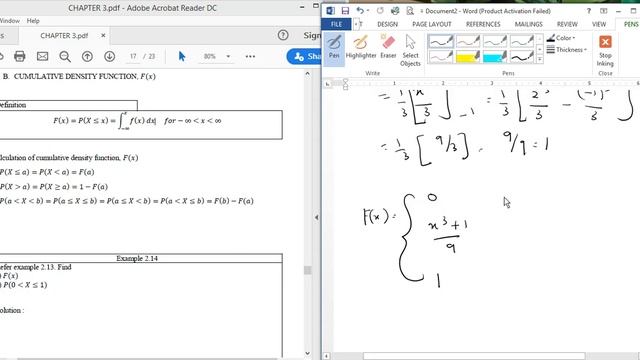Open the Undo history dropdown arrow
Image resolution: width=640 pixels, height=360 pixels.
click(368, 11)
